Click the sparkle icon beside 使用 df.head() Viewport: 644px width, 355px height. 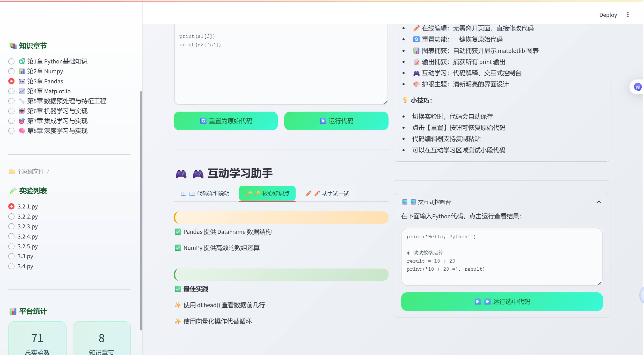pos(178,305)
